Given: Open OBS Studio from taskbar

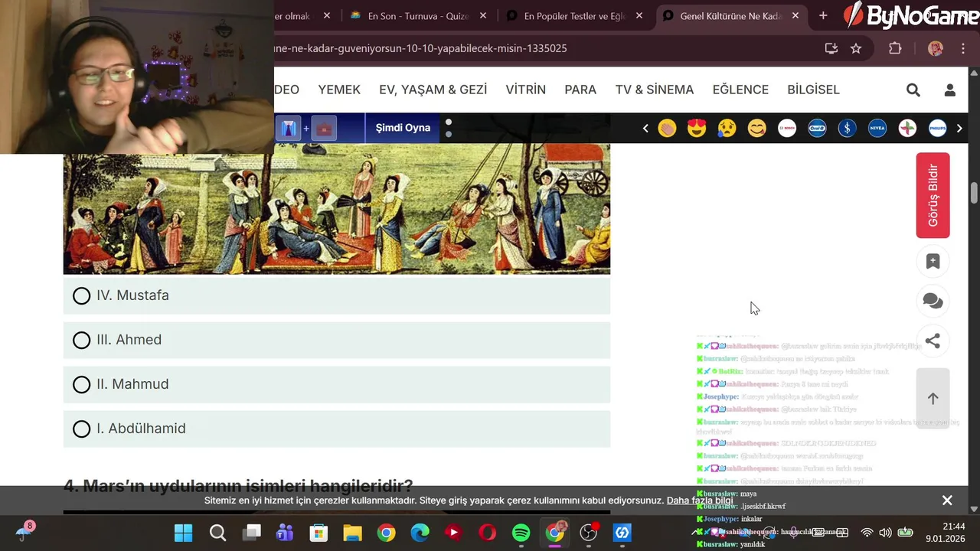Looking at the screenshot, I should pos(588,533).
